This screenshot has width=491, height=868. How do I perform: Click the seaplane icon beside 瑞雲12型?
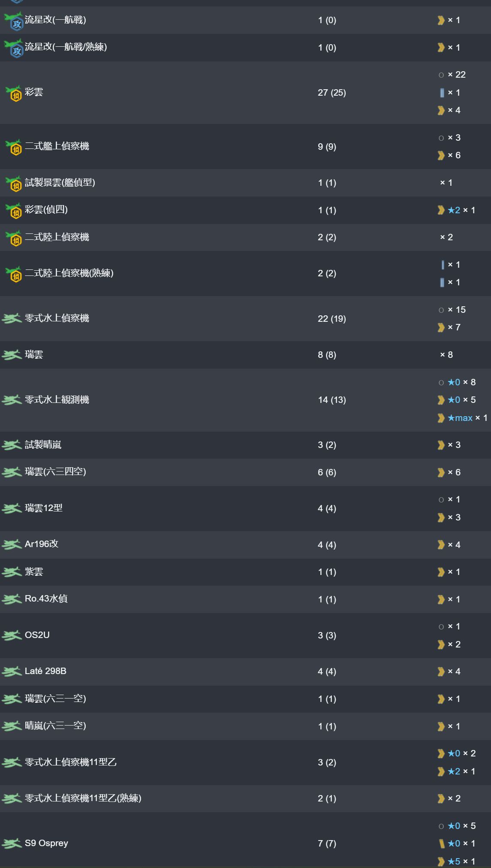pos(12,508)
